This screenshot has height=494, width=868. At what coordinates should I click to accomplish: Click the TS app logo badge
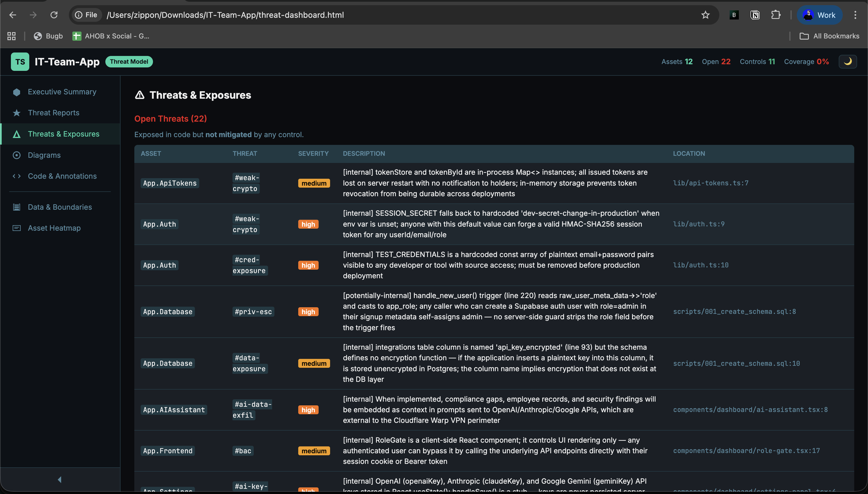pos(20,61)
